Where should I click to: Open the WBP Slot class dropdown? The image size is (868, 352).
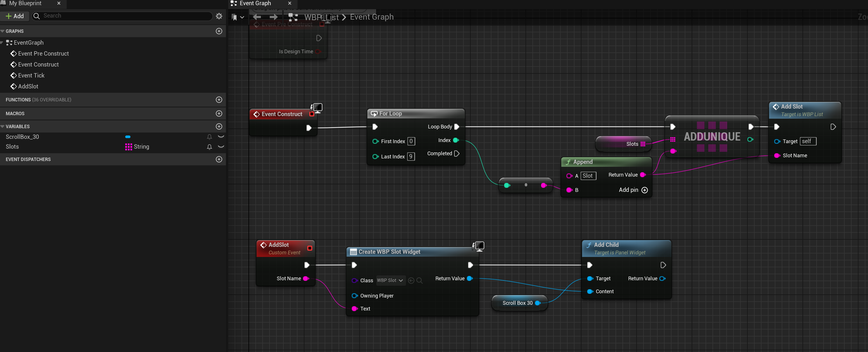pyautogui.click(x=390, y=280)
